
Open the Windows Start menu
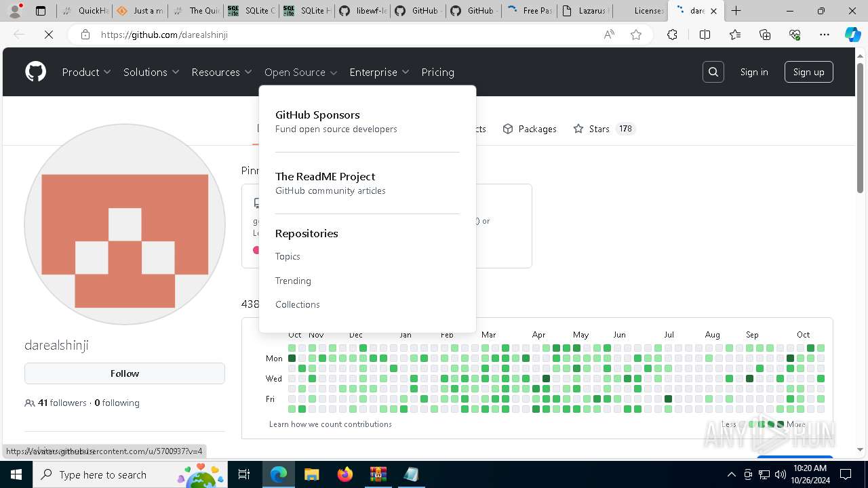coord(16,474)
